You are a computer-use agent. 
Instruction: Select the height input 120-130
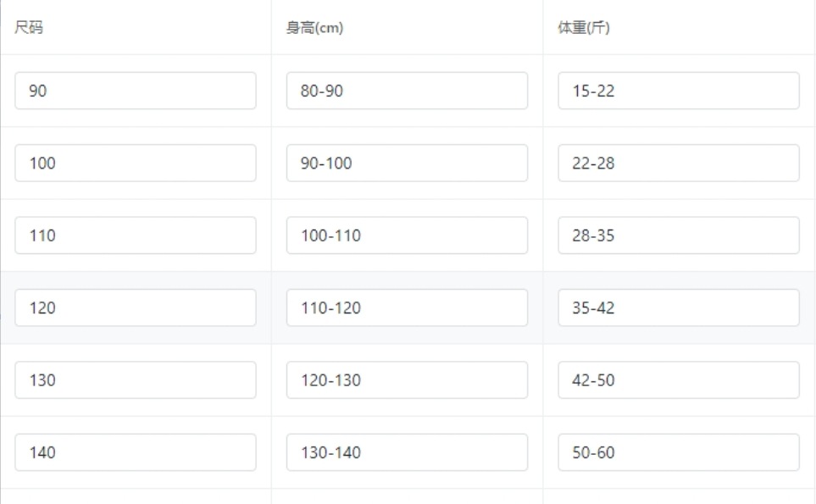point(407,379)
